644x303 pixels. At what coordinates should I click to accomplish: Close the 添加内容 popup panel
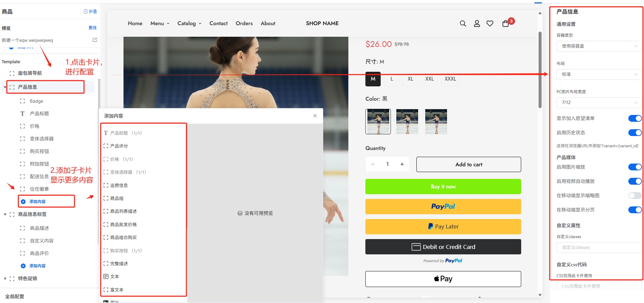(x=315, y=116)
